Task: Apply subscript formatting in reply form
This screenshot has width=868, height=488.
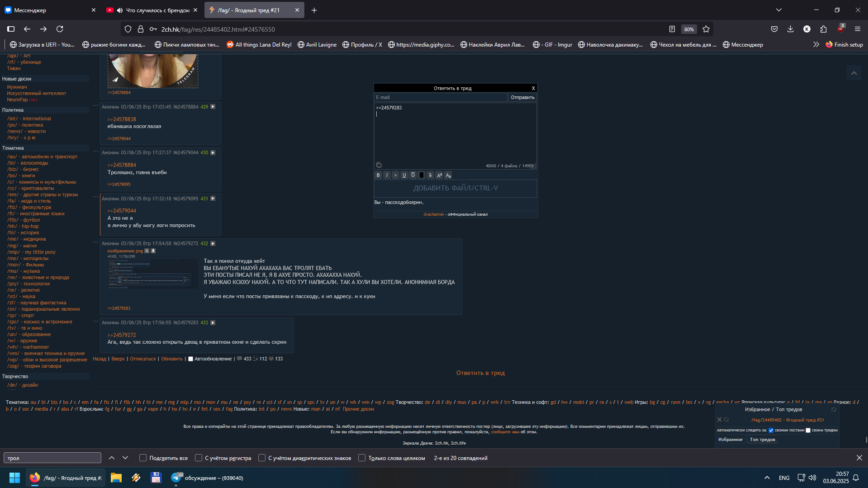Action: coord(448,175)
